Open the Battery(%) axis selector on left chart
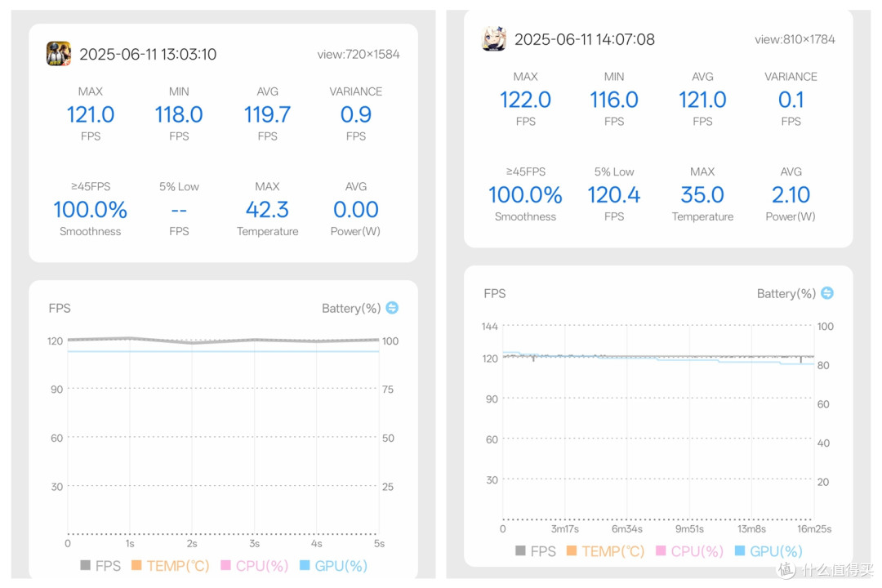The width and height of the screenshot is (882, 588). pyautogui.click(x=351, y=309)
